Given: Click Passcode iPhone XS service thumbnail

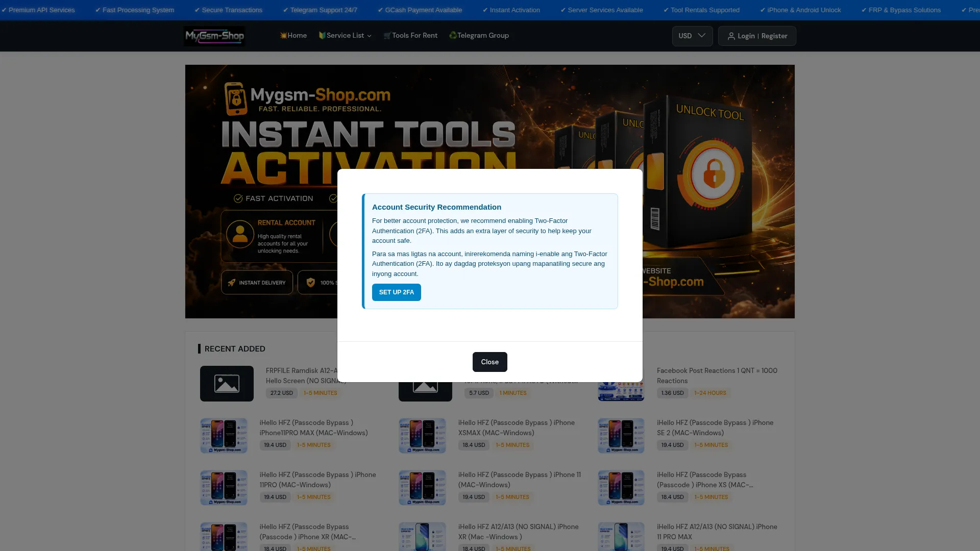Looking at the screenshot, I should [x=621, y=488].
